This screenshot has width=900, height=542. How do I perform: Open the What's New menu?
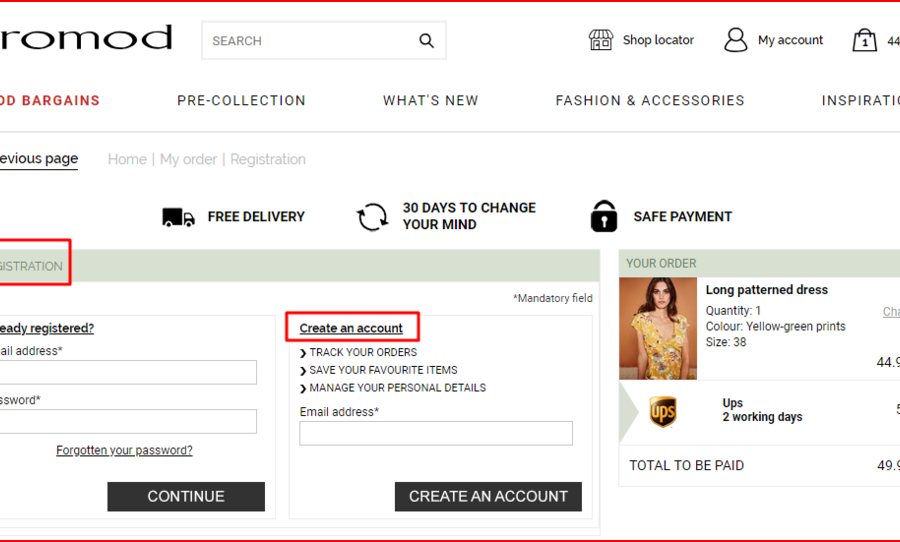point(430,101)
